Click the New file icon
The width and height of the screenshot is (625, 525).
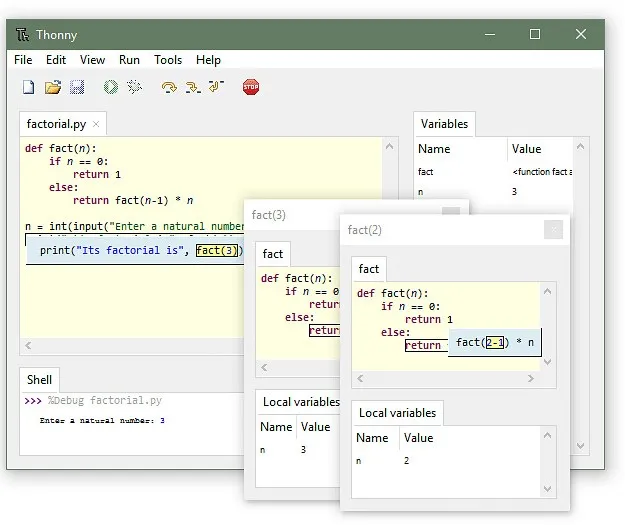[29, 88]
